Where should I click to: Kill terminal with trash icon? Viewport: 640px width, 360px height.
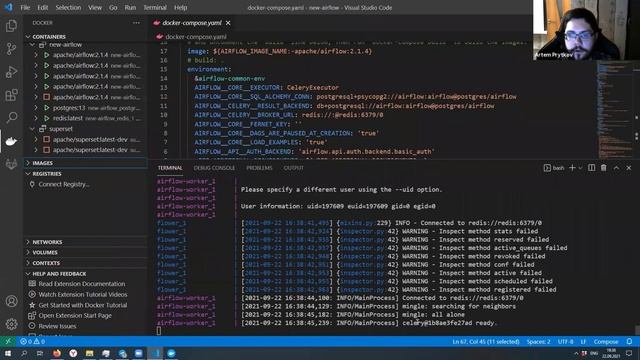(604, 168)
